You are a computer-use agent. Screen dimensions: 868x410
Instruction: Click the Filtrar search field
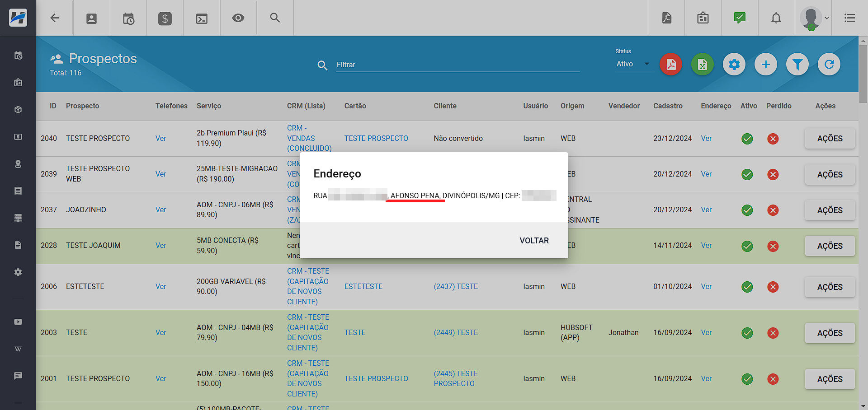point(458,65)
